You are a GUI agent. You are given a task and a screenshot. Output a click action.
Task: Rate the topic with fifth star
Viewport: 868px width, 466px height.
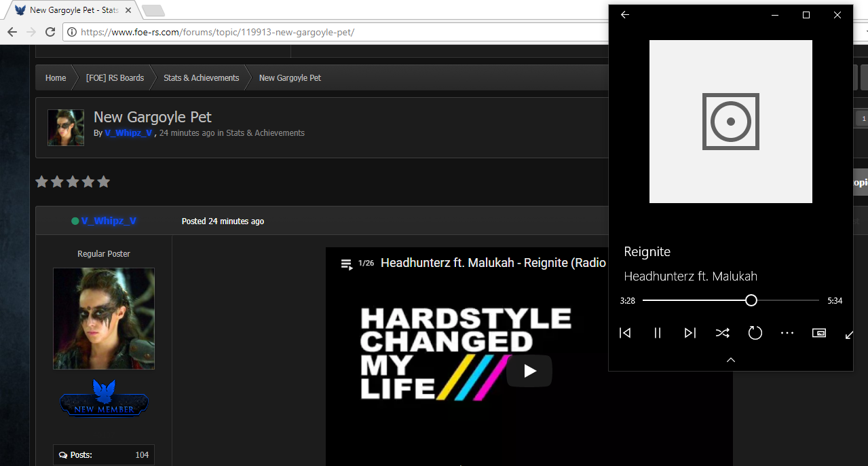click(103, 182)
